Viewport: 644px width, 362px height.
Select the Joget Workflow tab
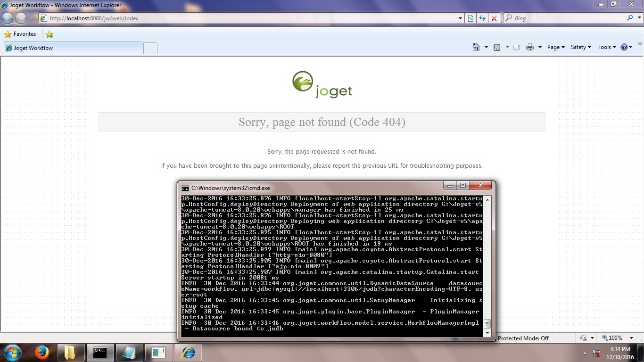pyautogui.click(x=73, y=48)
